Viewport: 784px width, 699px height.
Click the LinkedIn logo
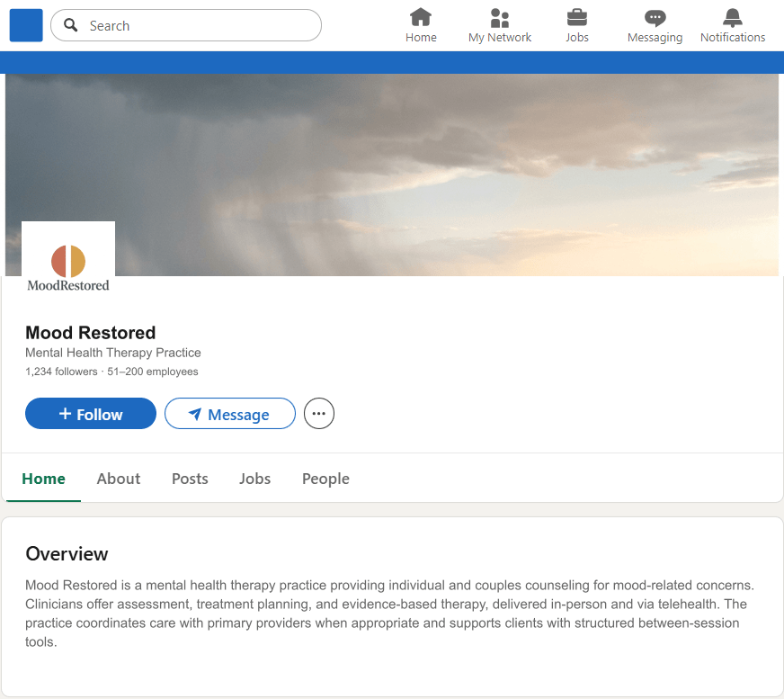pyautogui.click(x=25, y=25)
